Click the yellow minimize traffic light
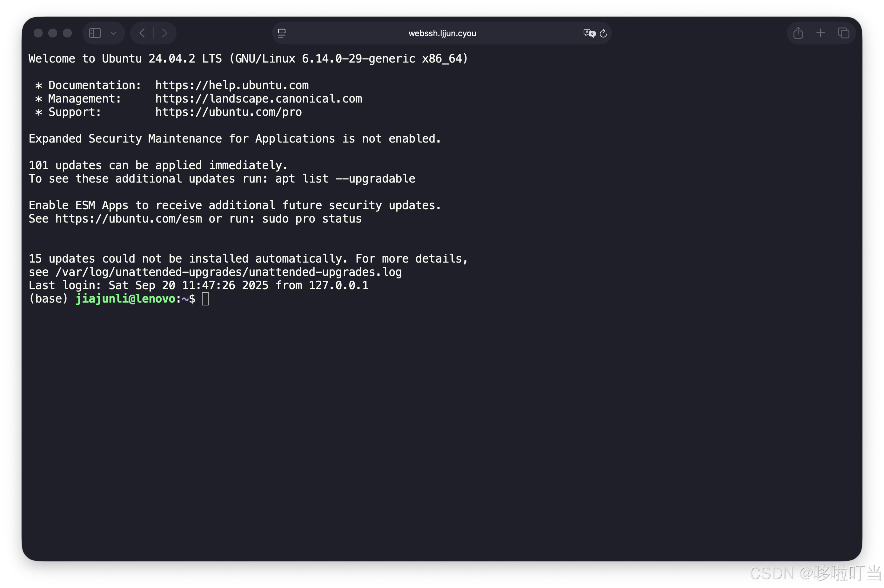884x588 pixels. tap(52, 33)
